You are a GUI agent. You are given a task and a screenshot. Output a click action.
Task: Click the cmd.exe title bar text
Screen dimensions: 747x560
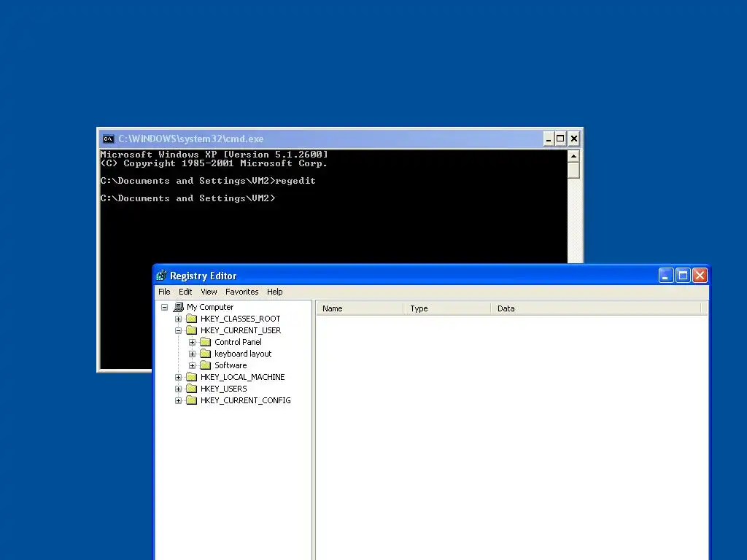click(190, 139)
